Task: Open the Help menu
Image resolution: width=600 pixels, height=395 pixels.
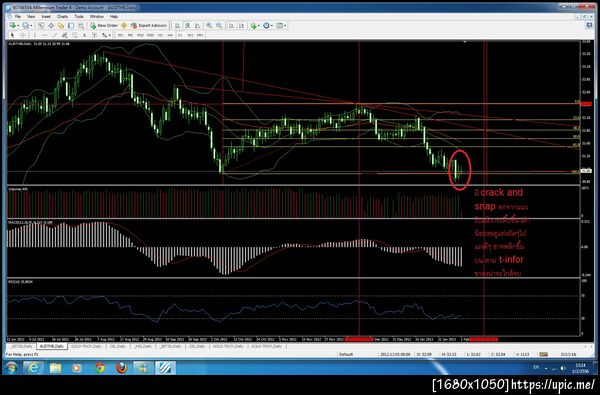Action: [x=114, y=16]
